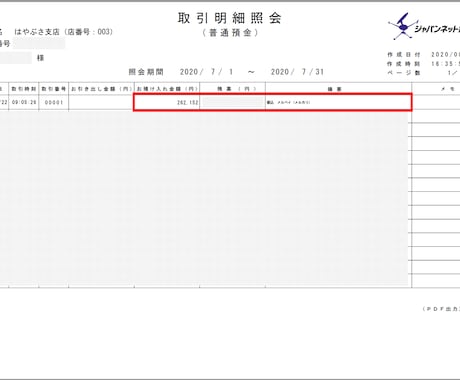Click the 残高 (円) column header
Screen dimensions: 460x380
pos(233,89)
